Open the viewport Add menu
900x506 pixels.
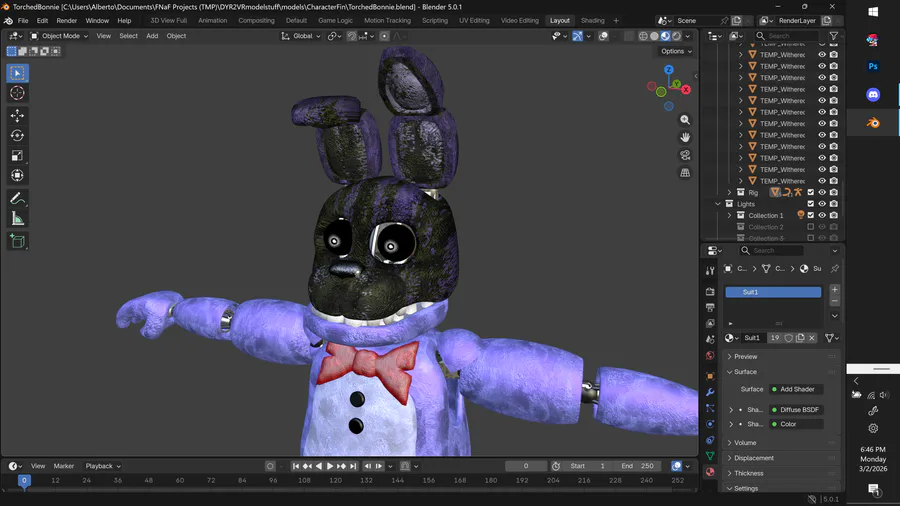tap(152, 36)
